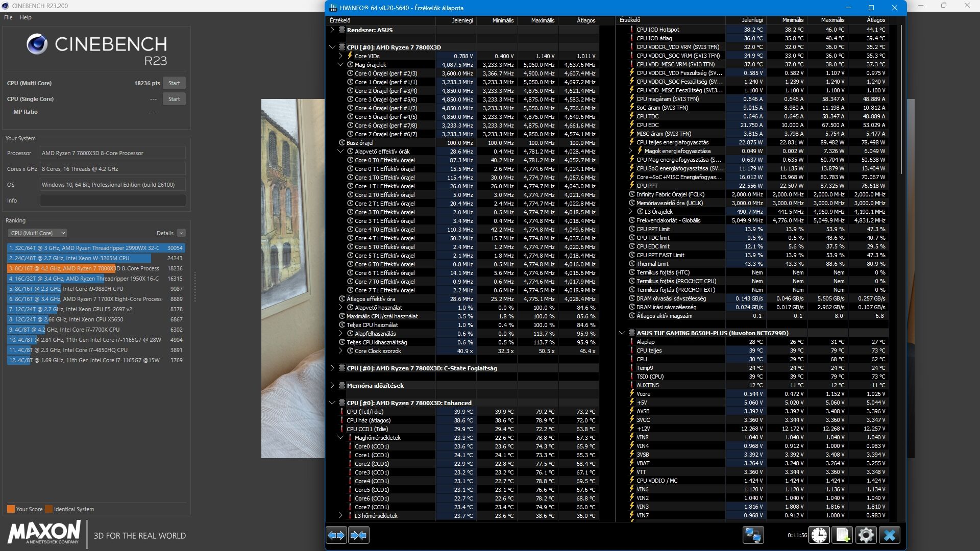Click the expand columns arrows icon in HWiNFO

coord(336,535)
